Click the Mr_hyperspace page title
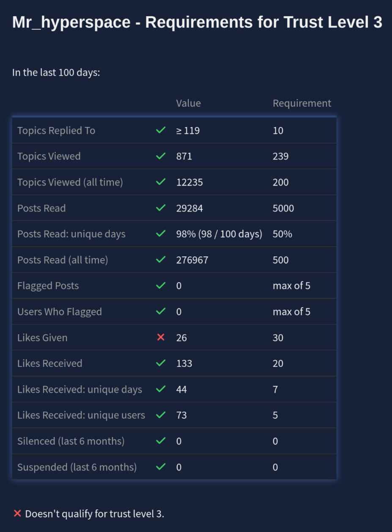392x532 pixels. (197, 22)
